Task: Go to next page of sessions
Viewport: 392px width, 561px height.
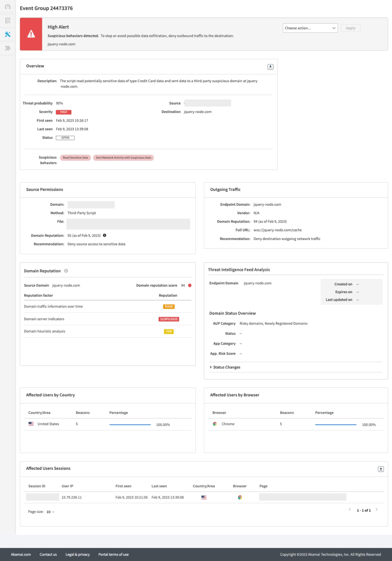Action: pyautogui.click(x=377, y=510)
